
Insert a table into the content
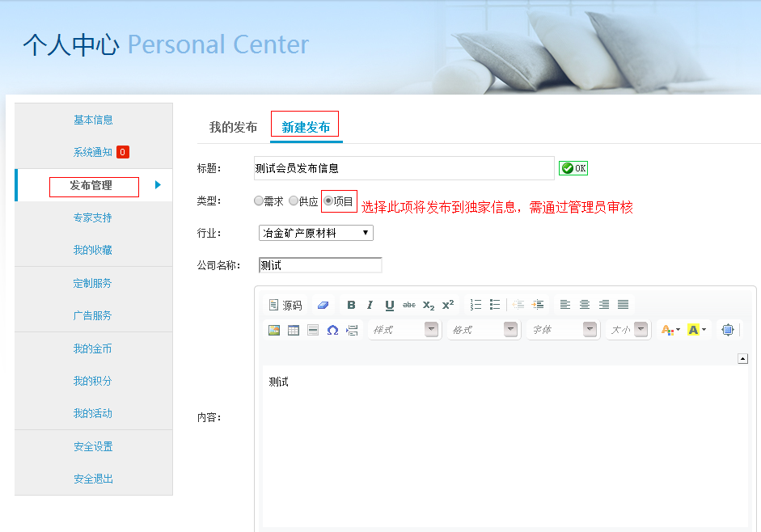[x=294, y=330]
